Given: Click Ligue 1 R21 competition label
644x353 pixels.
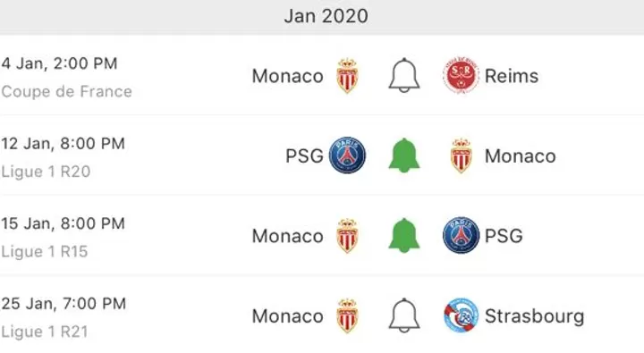Looking at the screenshot, I should (45, 332).
